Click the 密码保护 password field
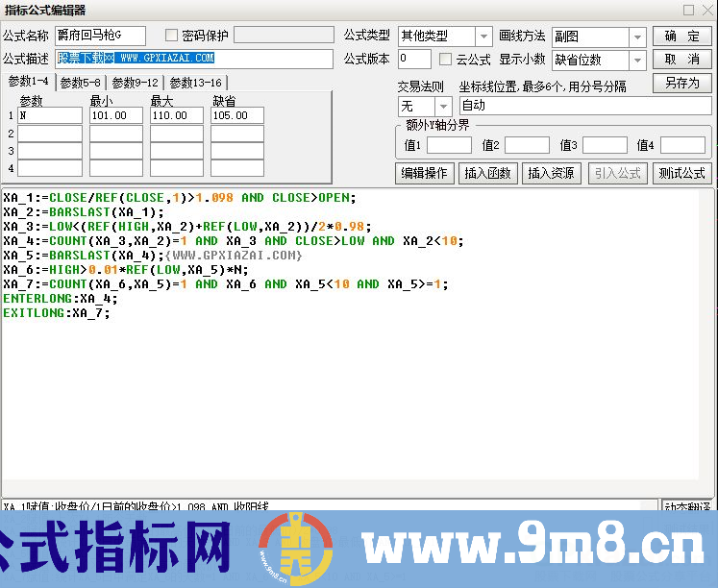This screenshot has width=718, height=588. point(284,36)
